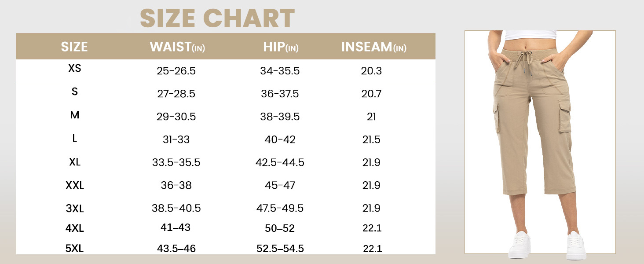Screen dimensions: 644x264
Task: Click hip value 34-35.5
Action: [x=280, y=71]
